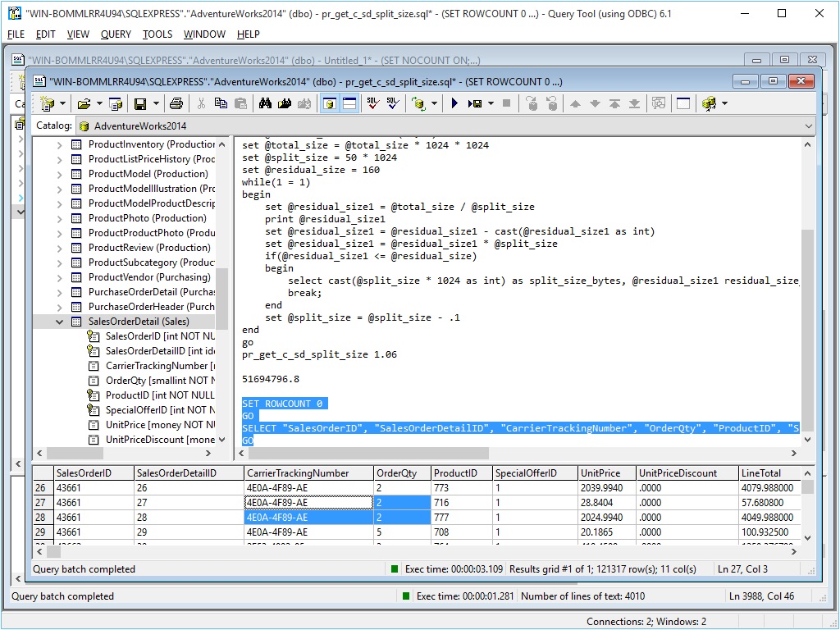840x630 pixels.
Task: Click the full screen window icon
Action: [683, 103]
